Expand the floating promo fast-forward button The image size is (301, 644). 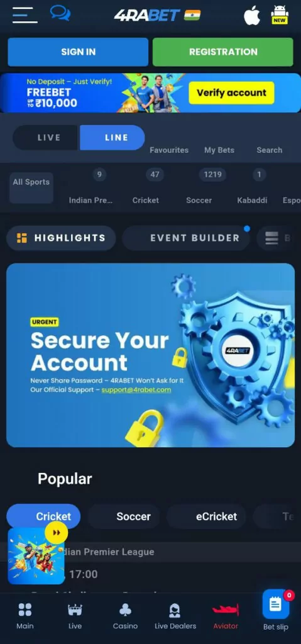click(x=57, y=533)
